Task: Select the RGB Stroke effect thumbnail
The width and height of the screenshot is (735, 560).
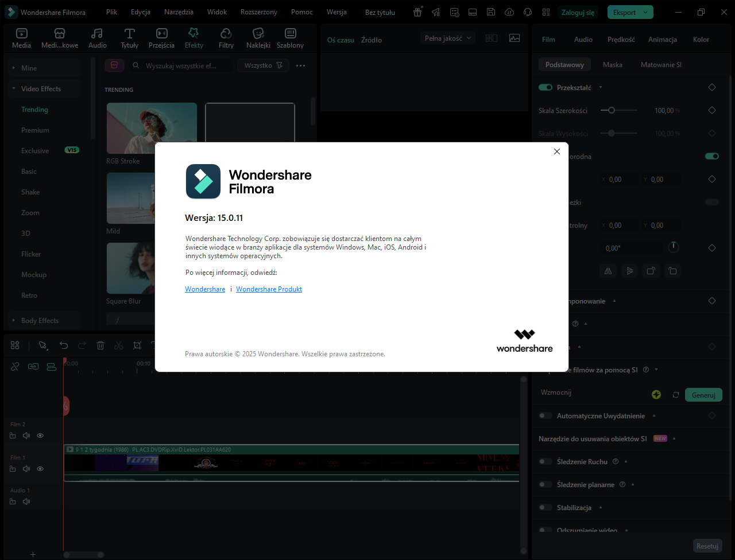Action: 152,128
